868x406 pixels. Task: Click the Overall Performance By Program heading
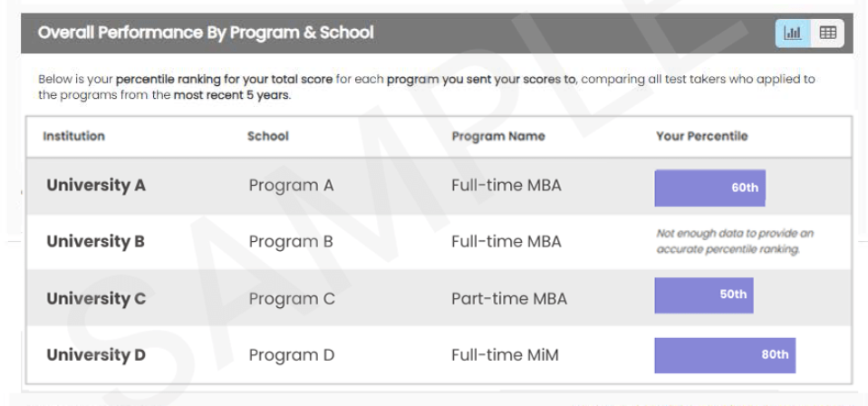(206, 33)
